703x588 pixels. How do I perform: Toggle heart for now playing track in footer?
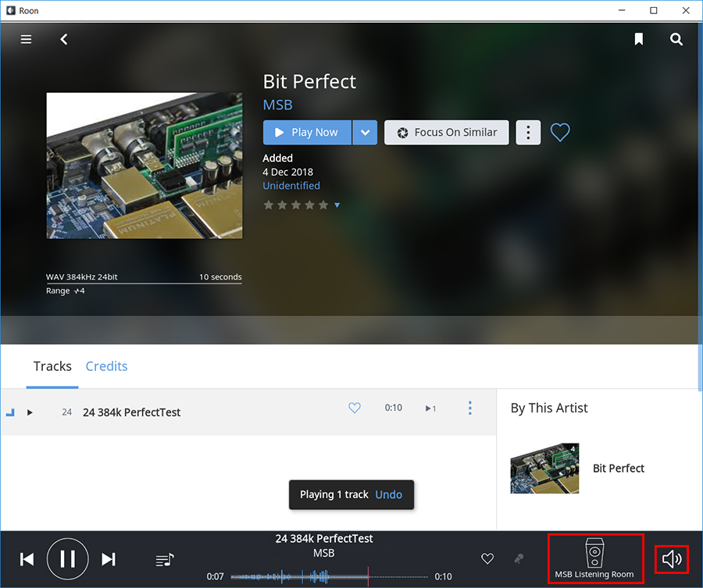[487, 558]
